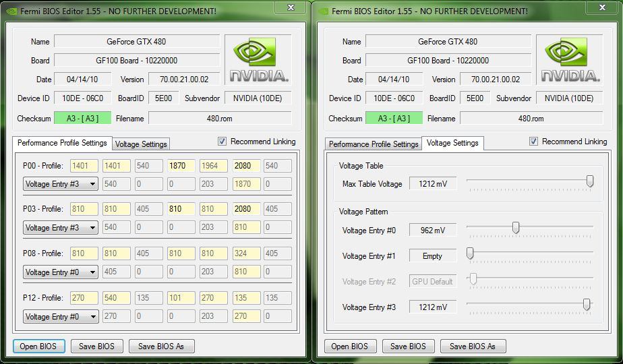Viewport: 623px width, 364px height.
Task: Open P03 profile Voltage Entry #3 dropdown
Action: tap(61, 227)
